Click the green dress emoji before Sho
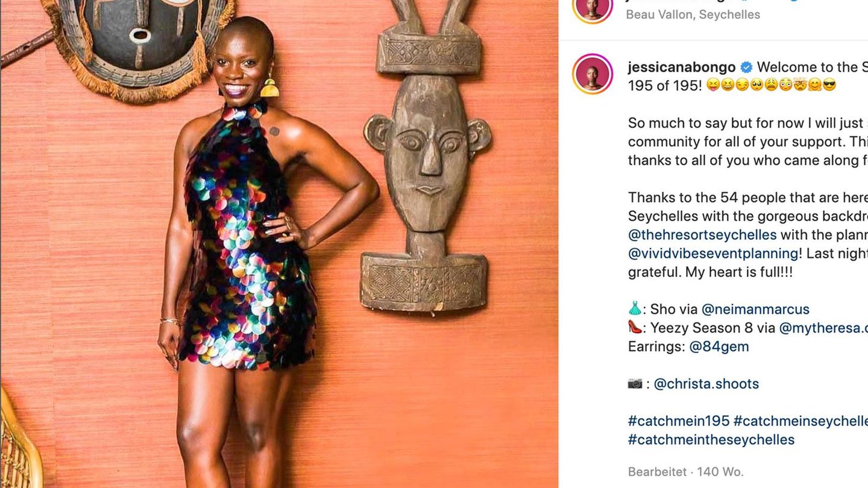 click(635, 309)
